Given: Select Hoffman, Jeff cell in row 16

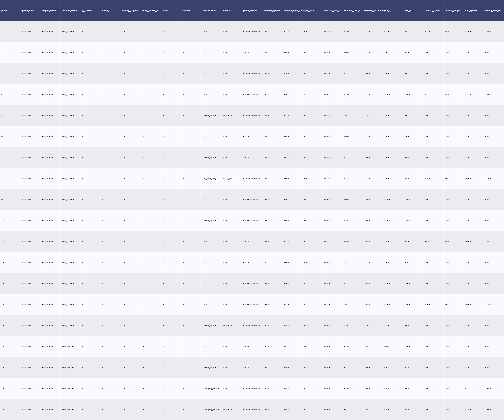Looking at the screenshot, I should click(x=68, y=347).
